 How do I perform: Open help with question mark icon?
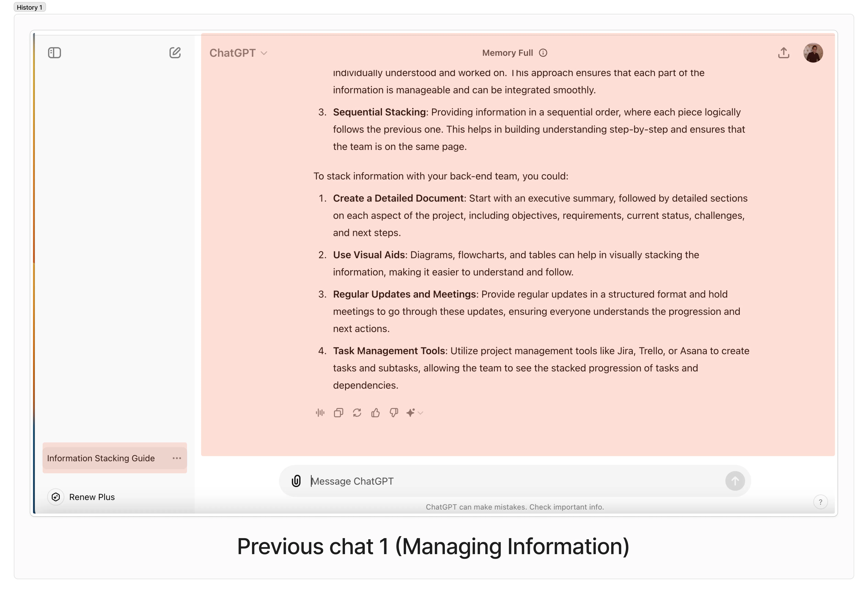[820, 502]
